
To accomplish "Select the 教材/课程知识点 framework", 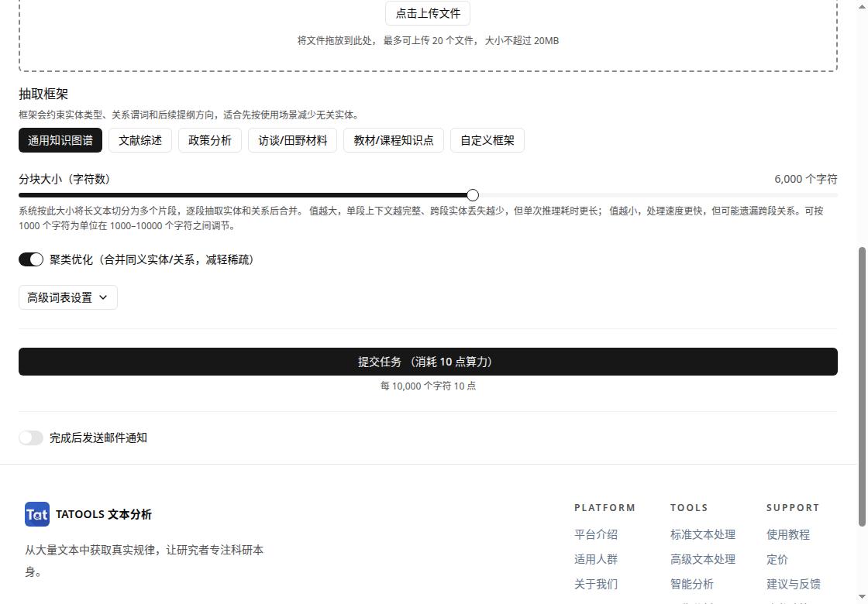I will coord(394,140).
